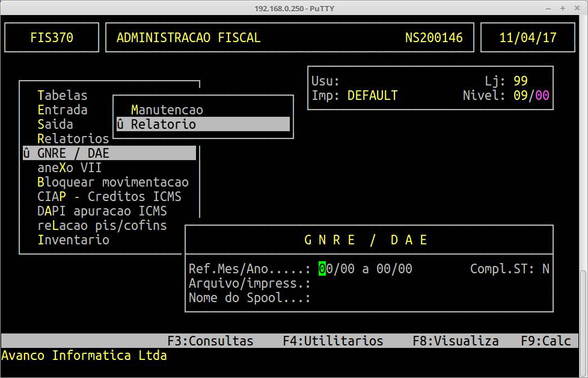
Task: Click the Ref.Mes/Ano starting month field
Action: pos(325,269)
